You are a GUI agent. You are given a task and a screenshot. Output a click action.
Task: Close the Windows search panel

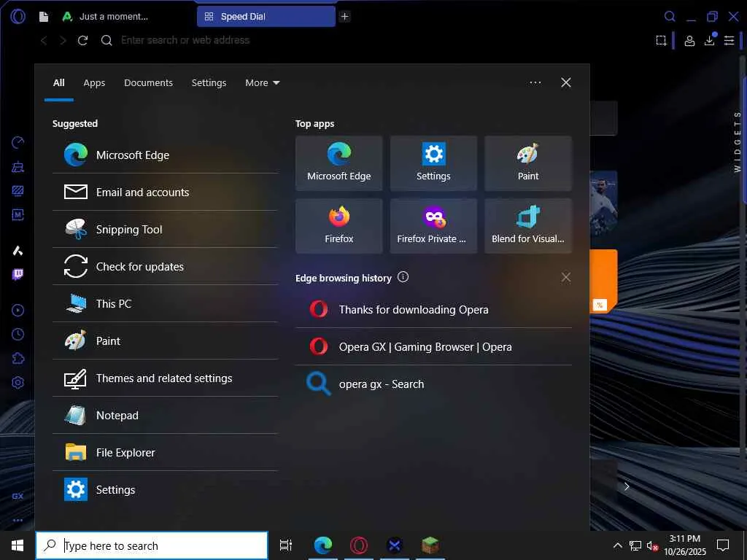565,83
